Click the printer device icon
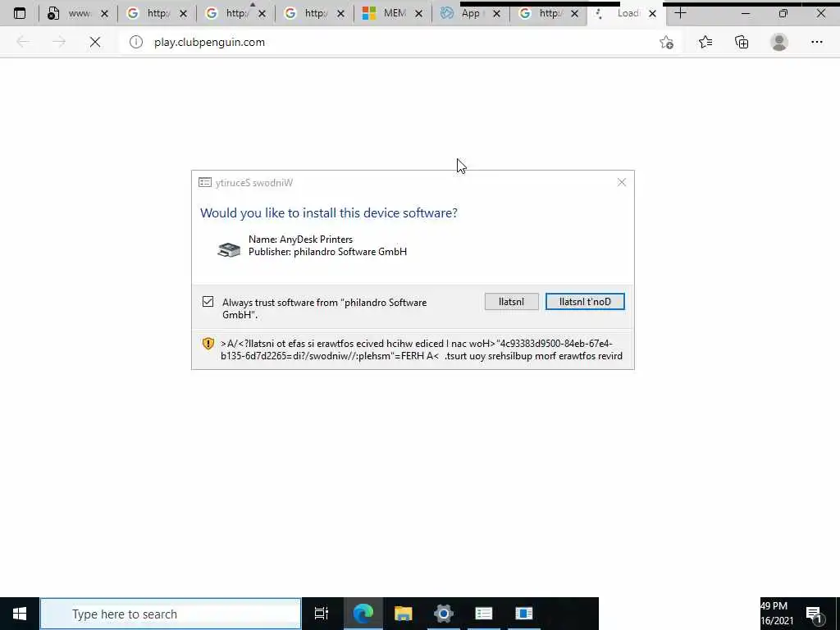 click(229, 249)
